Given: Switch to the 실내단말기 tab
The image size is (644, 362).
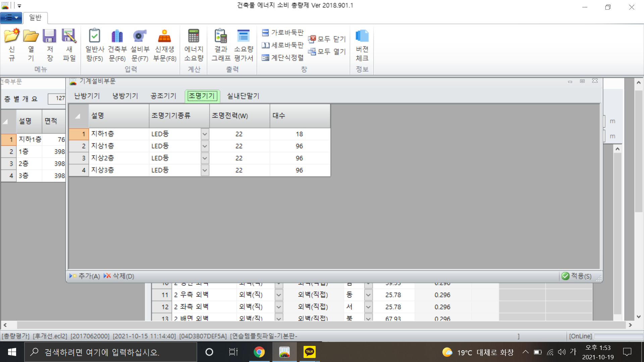Looking at the screenshot, I should [x=243, y=96].
